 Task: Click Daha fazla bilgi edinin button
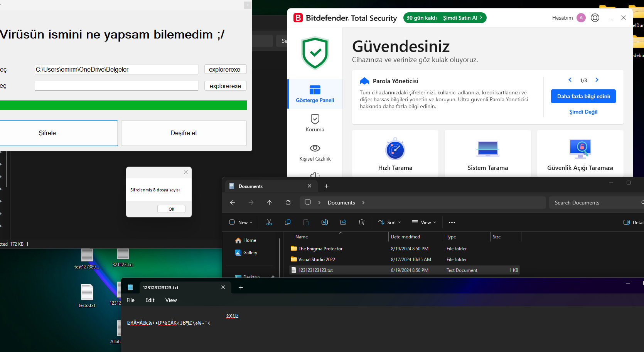click(583, 96)
